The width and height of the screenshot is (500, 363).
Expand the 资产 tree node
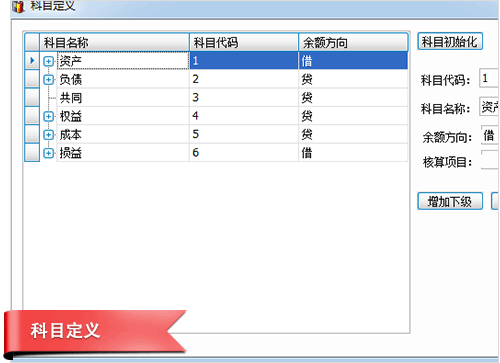tap(48, 61)
